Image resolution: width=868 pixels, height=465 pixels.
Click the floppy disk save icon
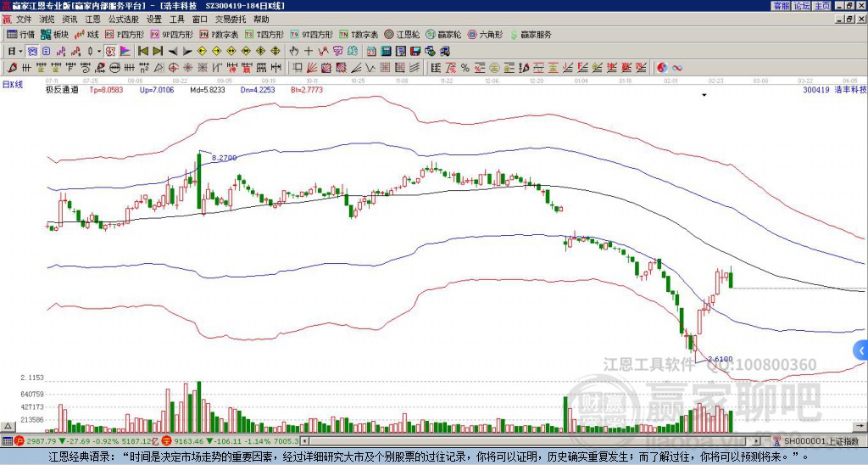point(415,52)
